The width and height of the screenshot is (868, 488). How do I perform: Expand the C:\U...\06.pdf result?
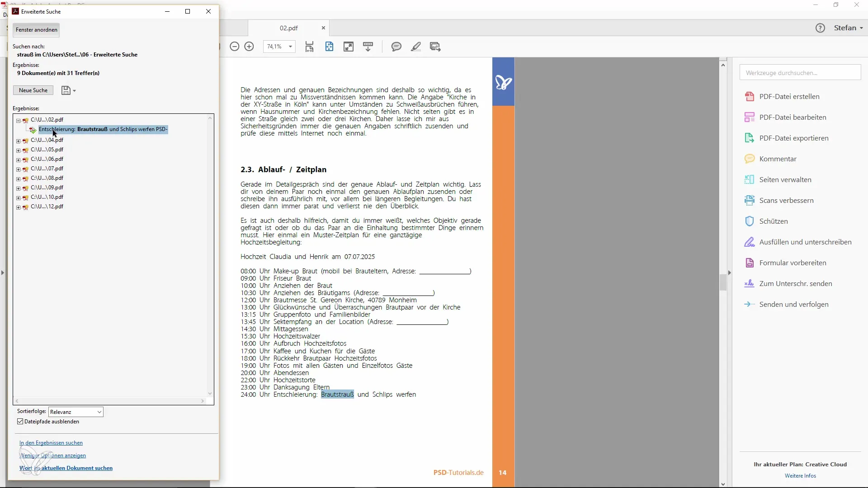[x=19, y=160]
